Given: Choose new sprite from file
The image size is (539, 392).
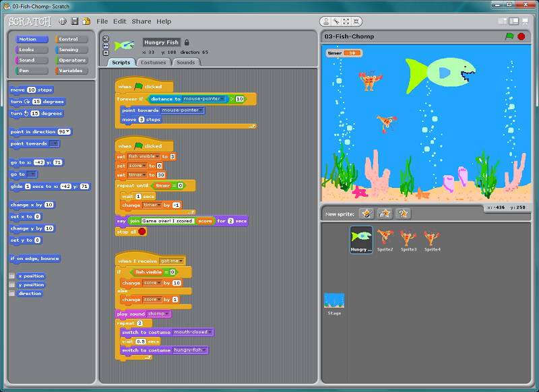Looking at the screenshot, I should point(385,214).
